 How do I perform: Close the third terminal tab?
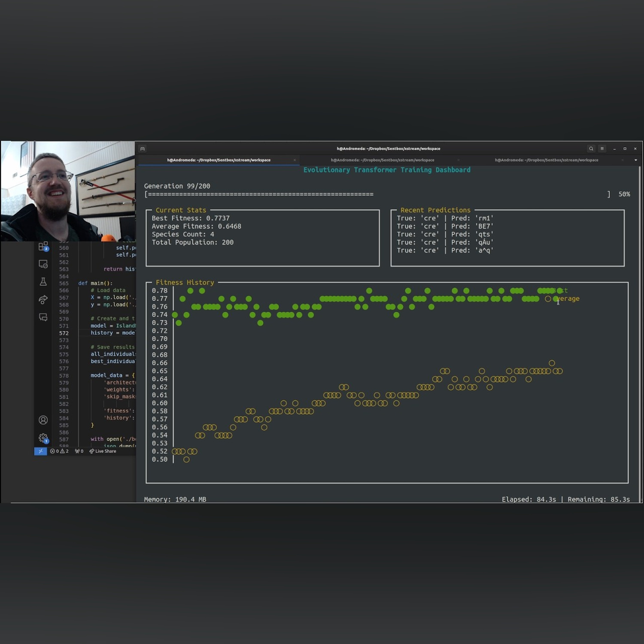[622, 160]
